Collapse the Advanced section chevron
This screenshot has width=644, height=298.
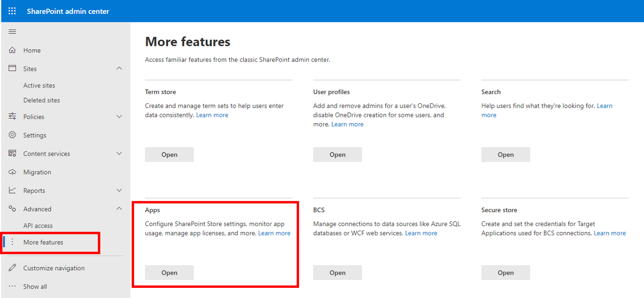119,209
